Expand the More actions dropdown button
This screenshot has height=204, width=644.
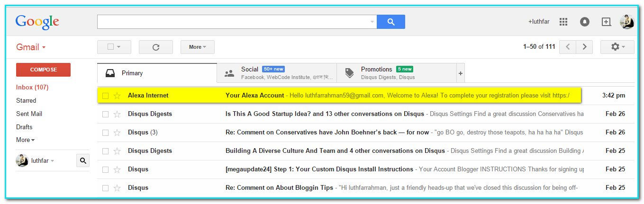pos(197,47)
